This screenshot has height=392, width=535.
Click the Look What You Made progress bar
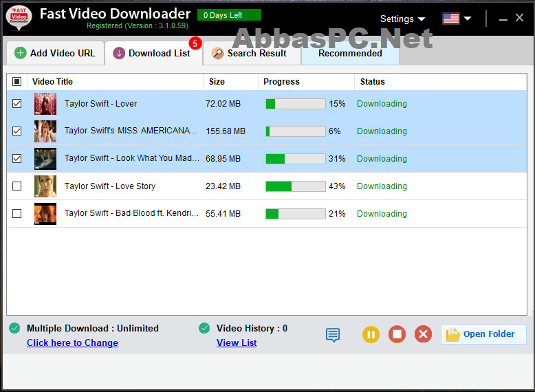(x=296, y=159)
